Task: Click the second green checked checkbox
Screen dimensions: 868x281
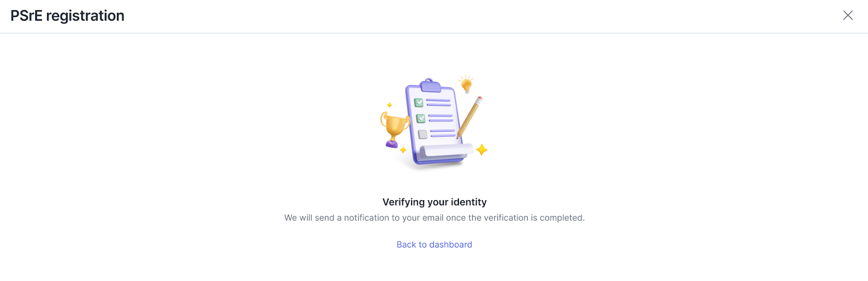Action: click(x=420, y=118)
